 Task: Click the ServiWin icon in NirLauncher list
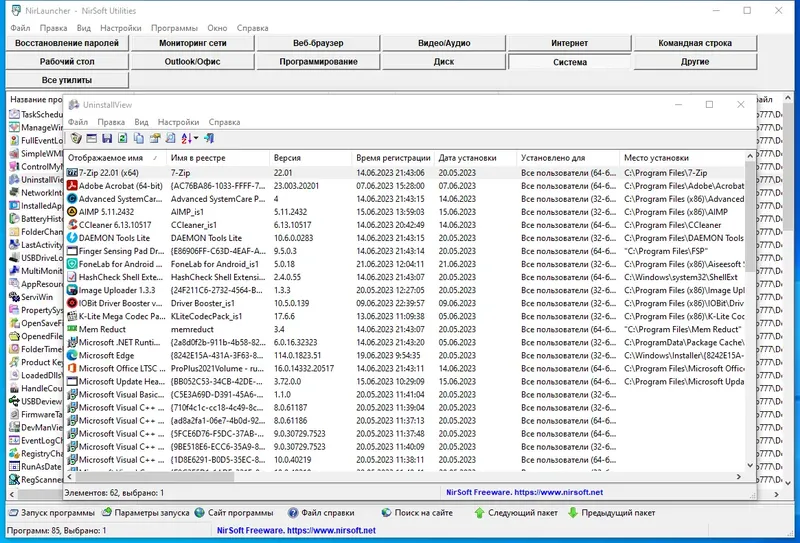[x=14, y=297]
